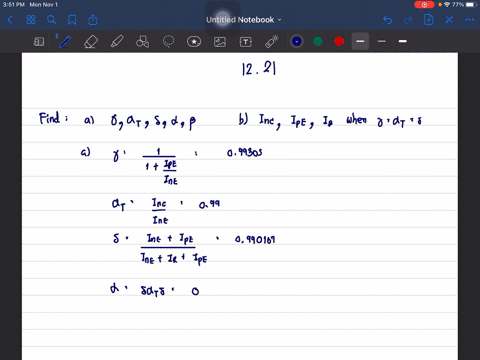Open the search magnifier
The width and height of the screenshot is (480, 360).
[x=51, y=20]
